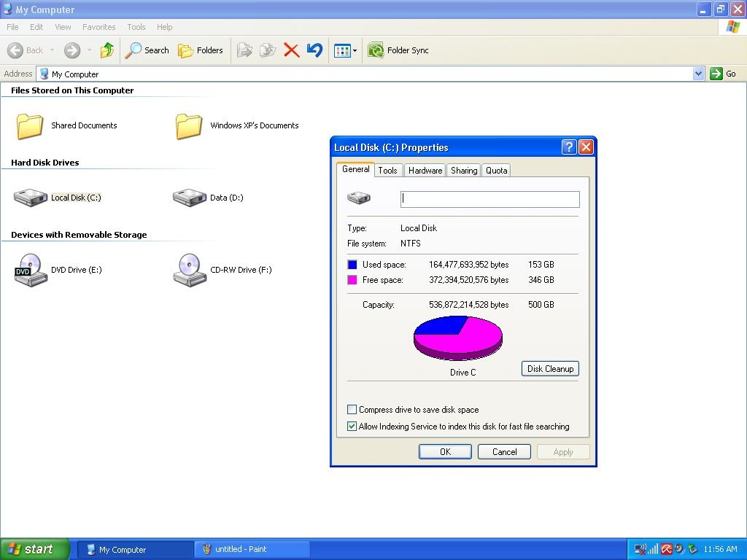
Task: Toggle the Folders pane button
Action: (x=201, y=50)
